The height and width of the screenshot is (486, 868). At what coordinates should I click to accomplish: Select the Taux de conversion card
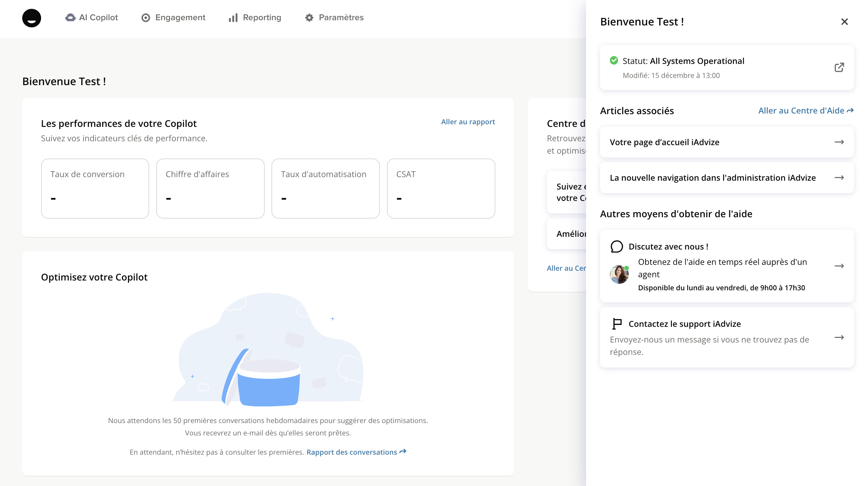(95, 188)
